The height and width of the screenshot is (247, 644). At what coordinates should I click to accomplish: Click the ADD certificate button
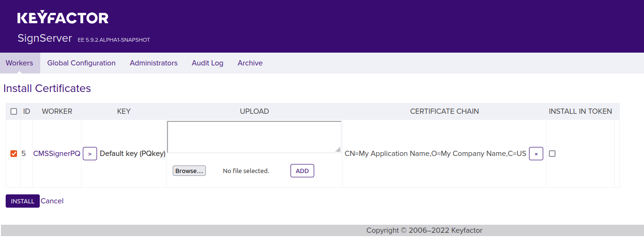tap(302, 171)
